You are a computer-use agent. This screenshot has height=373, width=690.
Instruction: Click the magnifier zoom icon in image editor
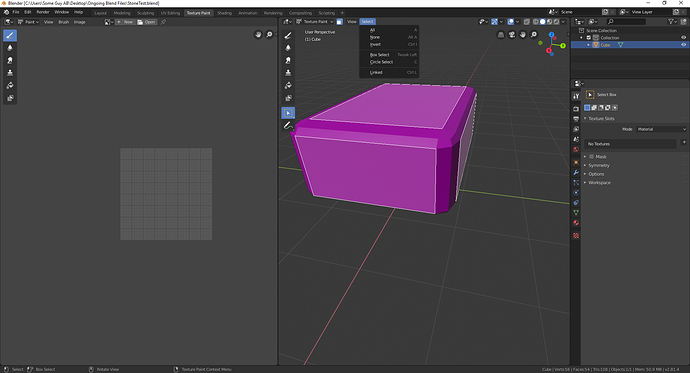point(269,35)
